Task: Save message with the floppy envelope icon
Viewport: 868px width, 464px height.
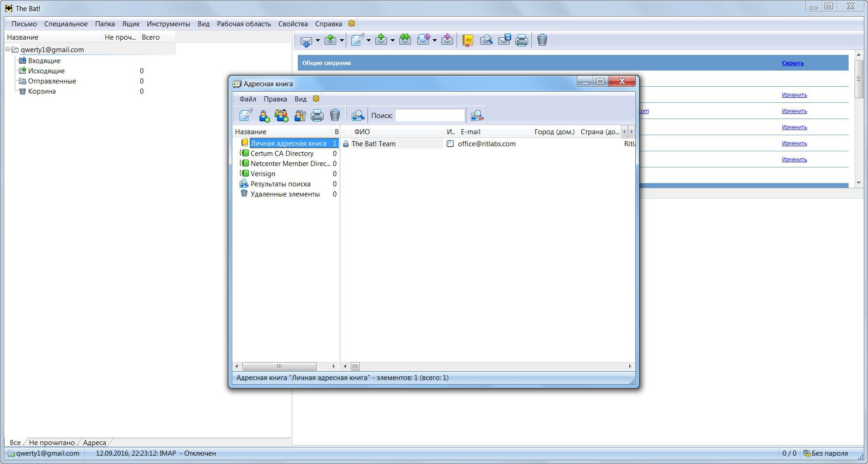Action: [504, 40]
